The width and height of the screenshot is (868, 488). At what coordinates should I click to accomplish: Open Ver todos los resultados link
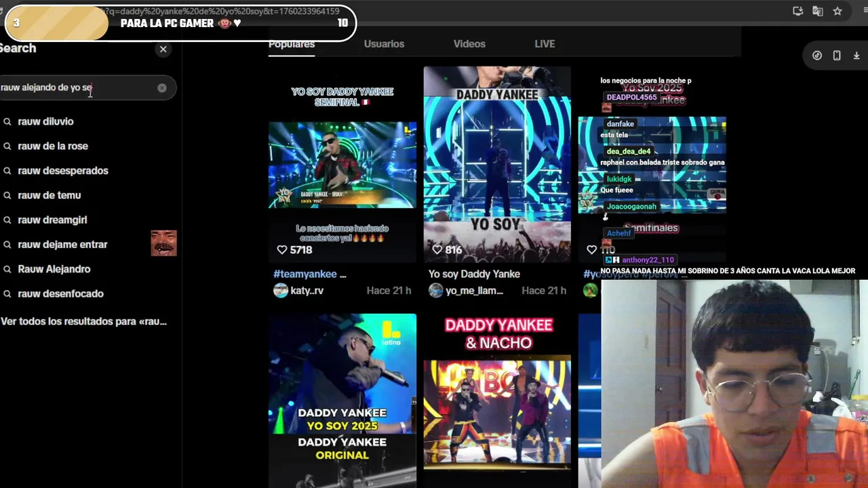(83, 321)
